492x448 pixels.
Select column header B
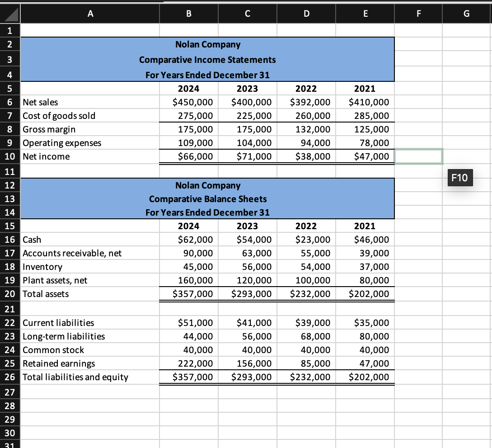[x=188, y=14]
